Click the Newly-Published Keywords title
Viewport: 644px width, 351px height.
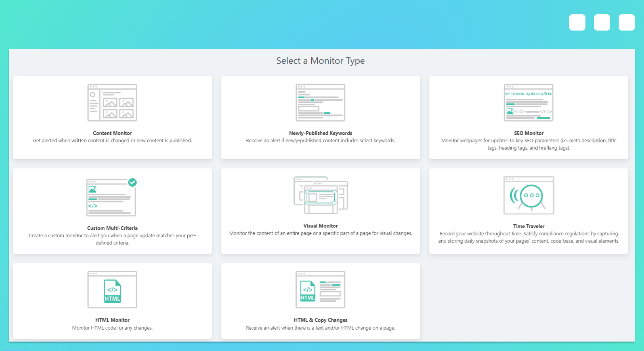[x=320, y=133]
